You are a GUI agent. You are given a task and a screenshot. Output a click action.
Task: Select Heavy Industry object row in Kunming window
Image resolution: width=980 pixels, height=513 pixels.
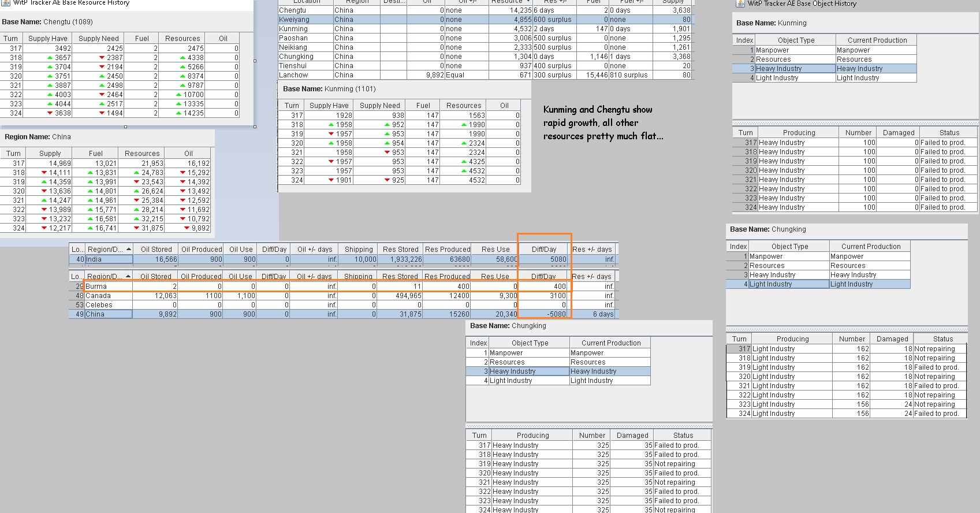click(x=825, y=69)
